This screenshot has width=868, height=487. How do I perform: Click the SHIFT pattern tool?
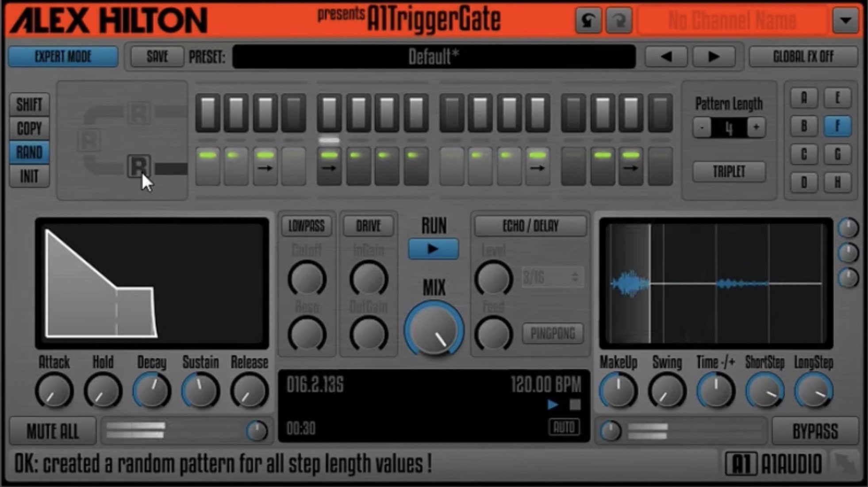tap(29, 104)
